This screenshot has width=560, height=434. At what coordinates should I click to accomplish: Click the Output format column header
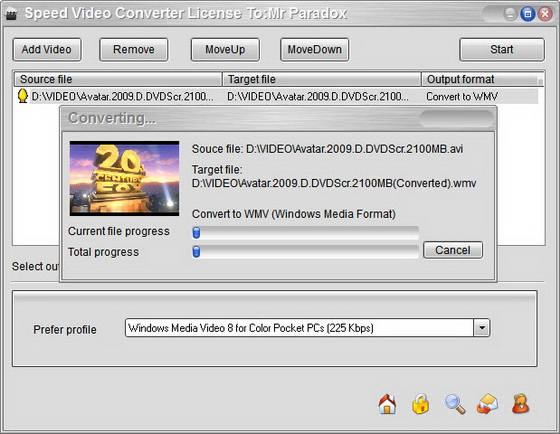tap(482, 79)
